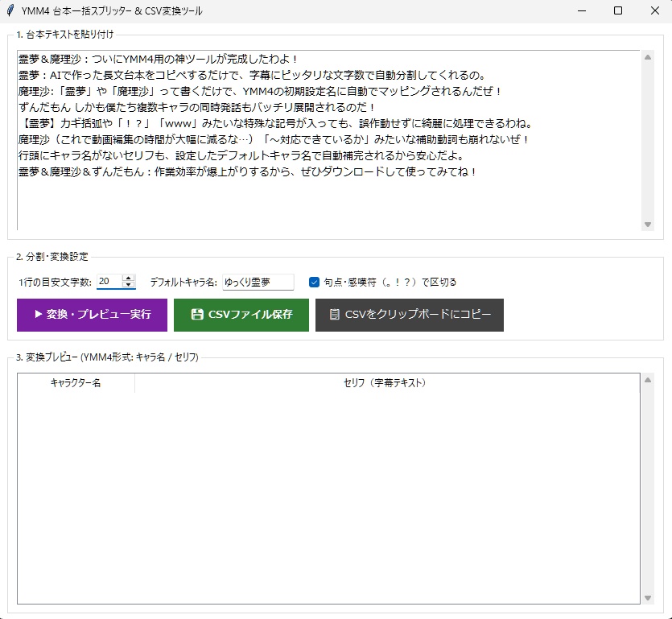Click the 1行の目安文字数 label
The image size is (672, 619).
tap(56, 283)
